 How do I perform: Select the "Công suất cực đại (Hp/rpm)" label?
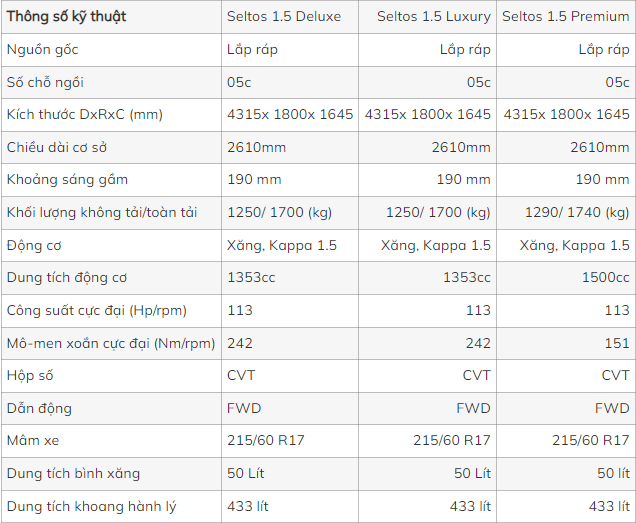click(97, 310)
